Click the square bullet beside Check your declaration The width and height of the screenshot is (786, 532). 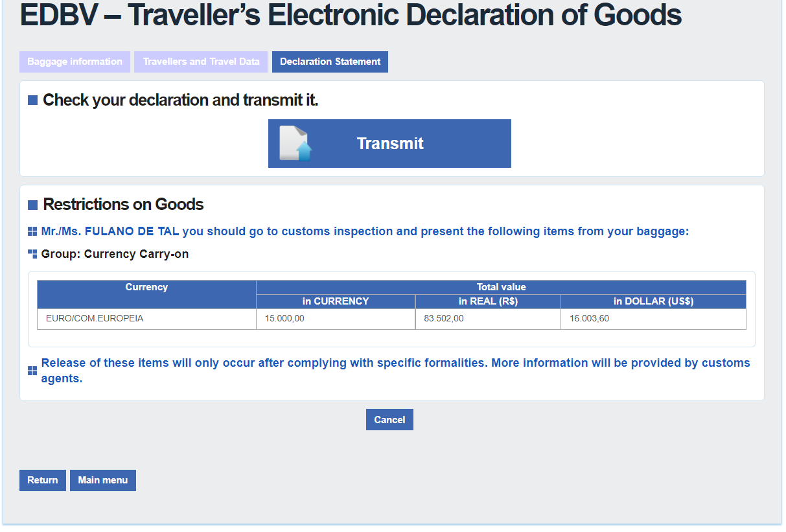(33, 100)
